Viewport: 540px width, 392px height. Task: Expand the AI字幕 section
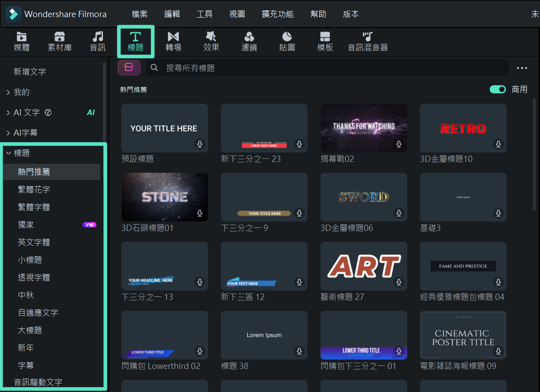[x=8, y=133]
